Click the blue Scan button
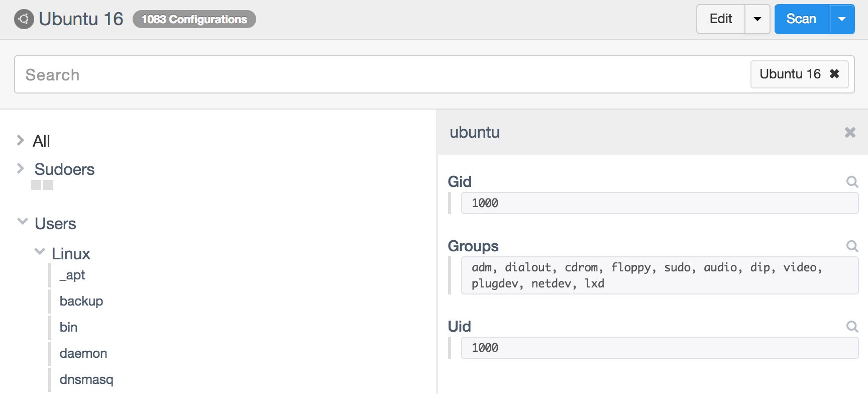 802,19
